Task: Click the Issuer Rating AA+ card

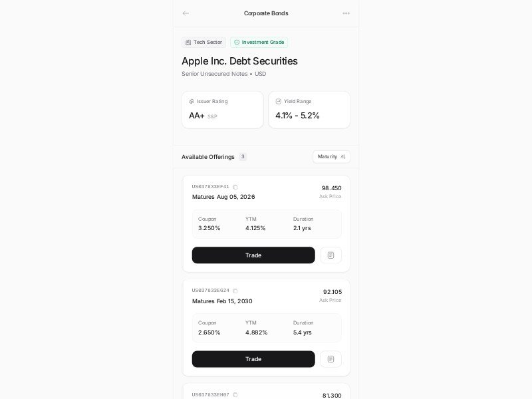Action: pyautogui.click(x=222, y=110)
